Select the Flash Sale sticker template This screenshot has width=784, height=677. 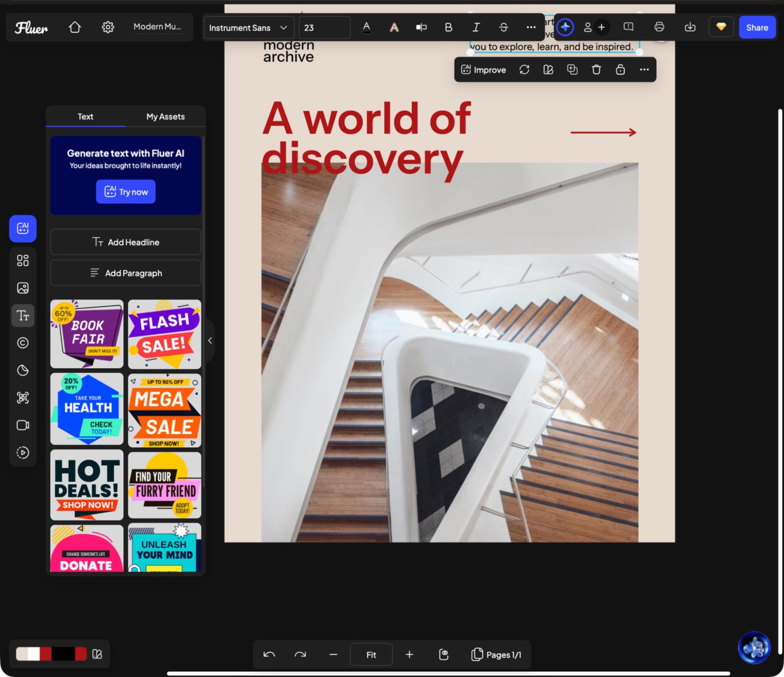point(164,334)
